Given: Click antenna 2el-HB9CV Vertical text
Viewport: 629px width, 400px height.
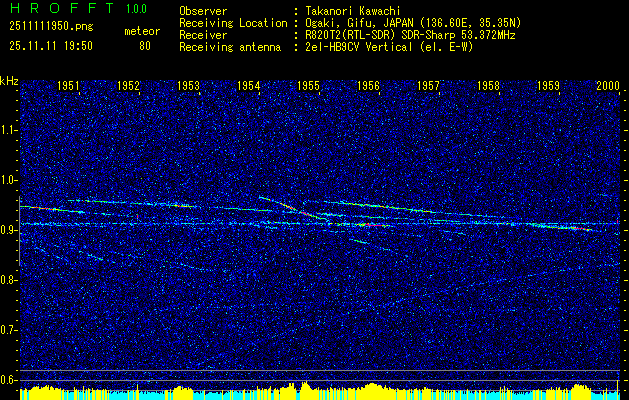Looking at the screenshot, I should [x=389, y=47].
